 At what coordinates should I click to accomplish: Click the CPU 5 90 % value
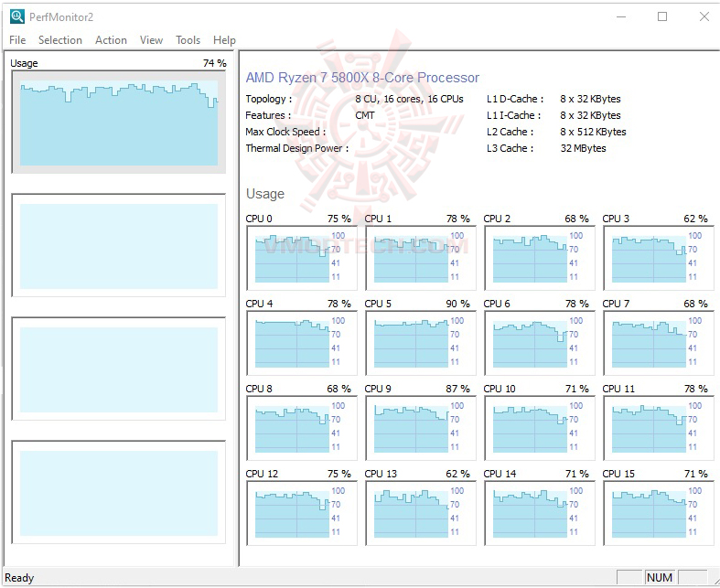coord(457,304)
